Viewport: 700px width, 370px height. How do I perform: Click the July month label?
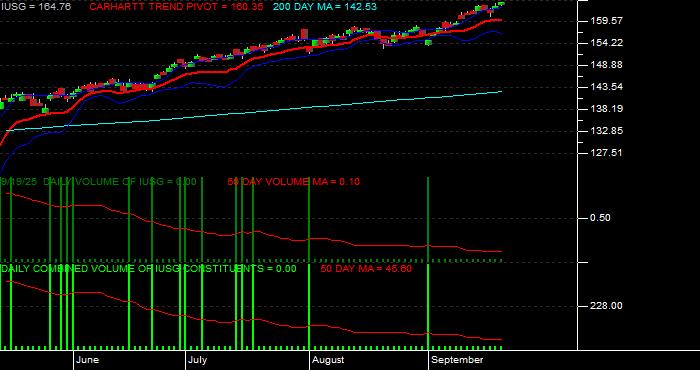click(x=197, y=360)
